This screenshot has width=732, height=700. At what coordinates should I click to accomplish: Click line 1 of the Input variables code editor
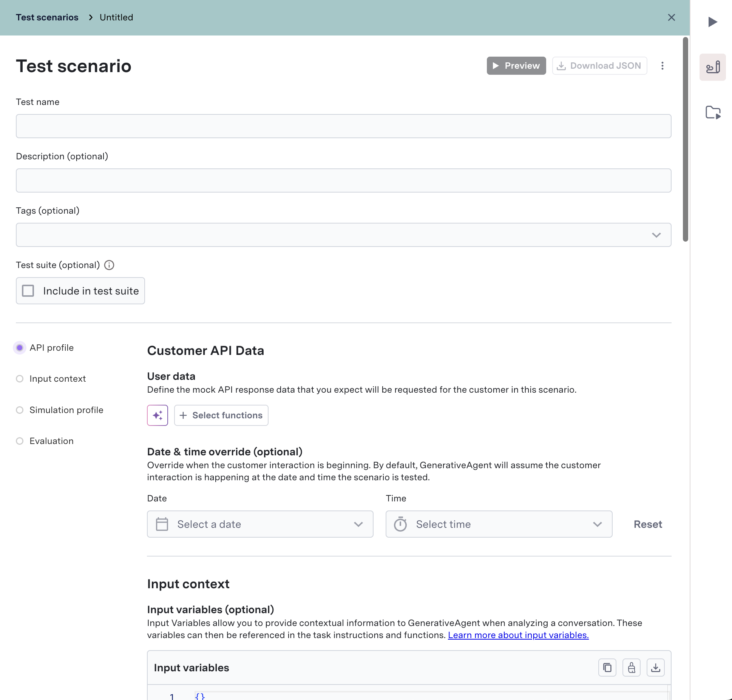click(x=431, y=696)
